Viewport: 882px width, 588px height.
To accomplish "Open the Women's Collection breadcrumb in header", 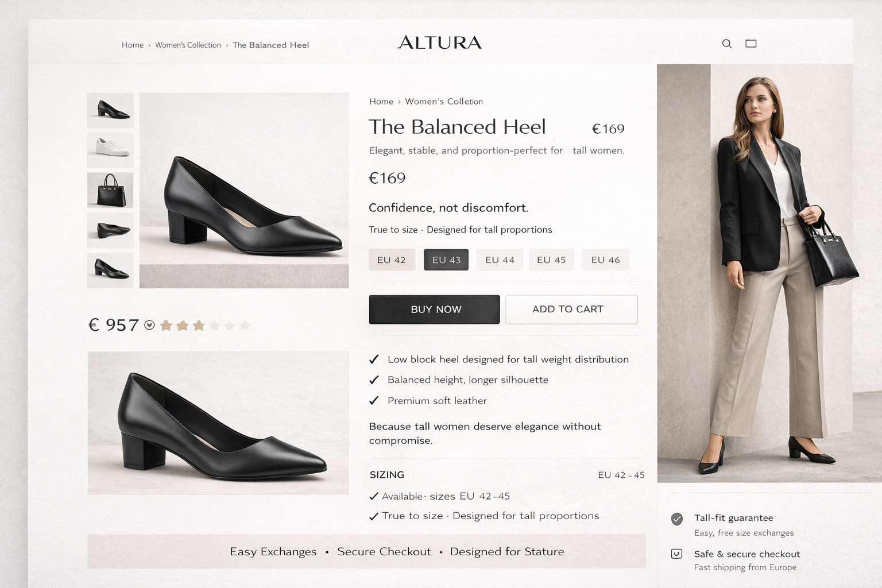I will 188,45.
